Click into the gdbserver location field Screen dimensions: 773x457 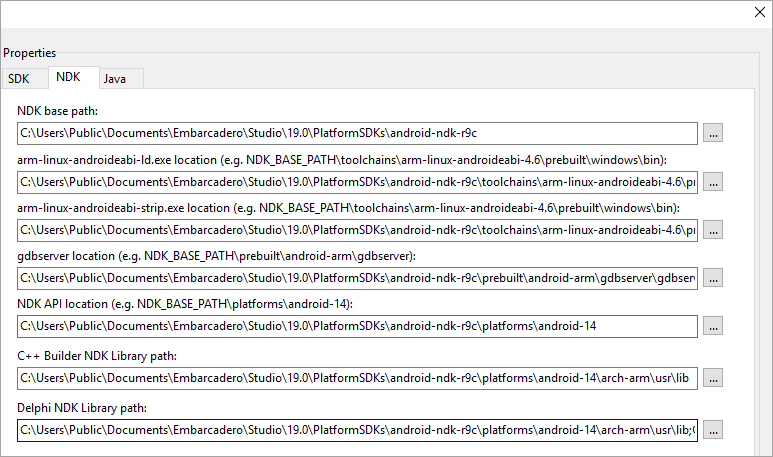tap(356, 278)
